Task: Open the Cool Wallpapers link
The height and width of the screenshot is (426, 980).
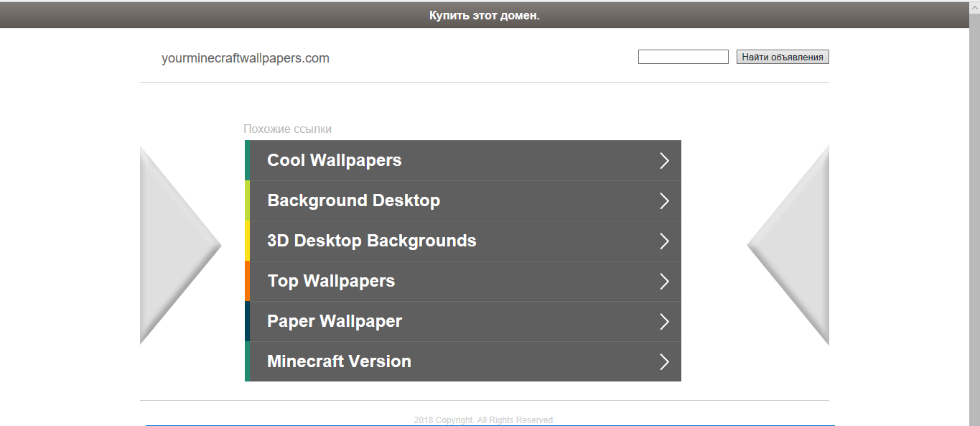Action: point(334,160)
